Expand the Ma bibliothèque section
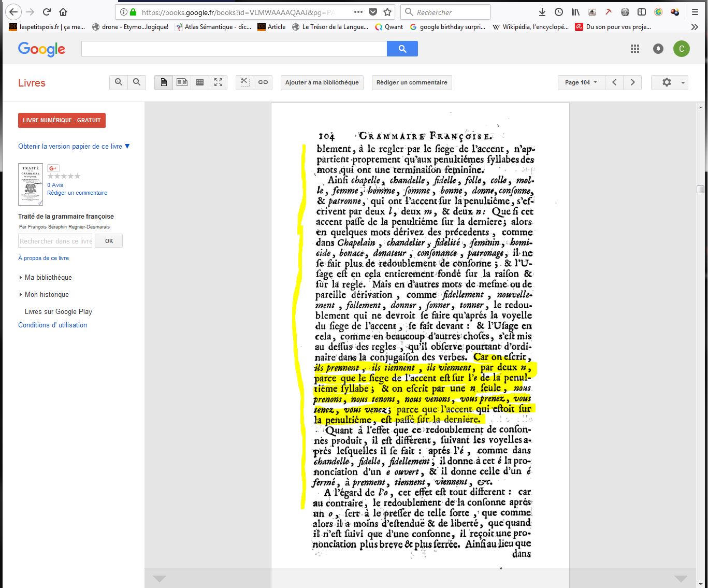 (x=48, y=278)
